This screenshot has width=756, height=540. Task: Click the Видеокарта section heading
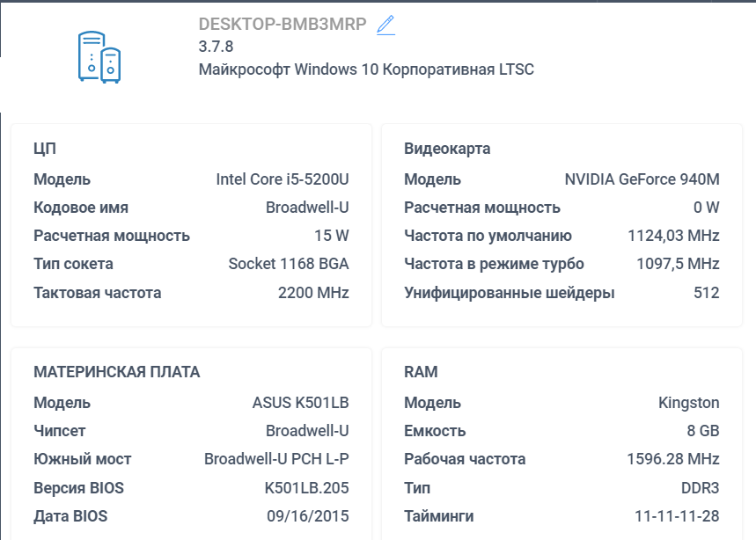point(447,149)
